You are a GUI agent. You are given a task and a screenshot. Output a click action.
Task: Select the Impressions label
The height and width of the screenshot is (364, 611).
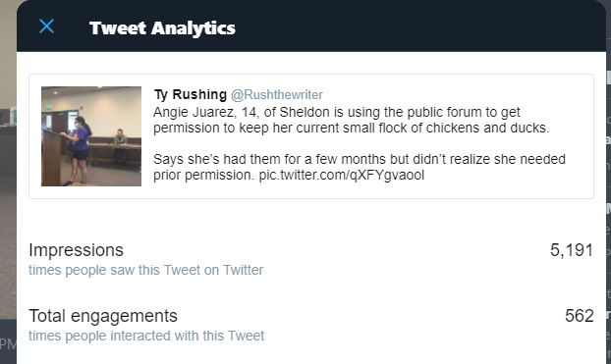click(76, 250)
